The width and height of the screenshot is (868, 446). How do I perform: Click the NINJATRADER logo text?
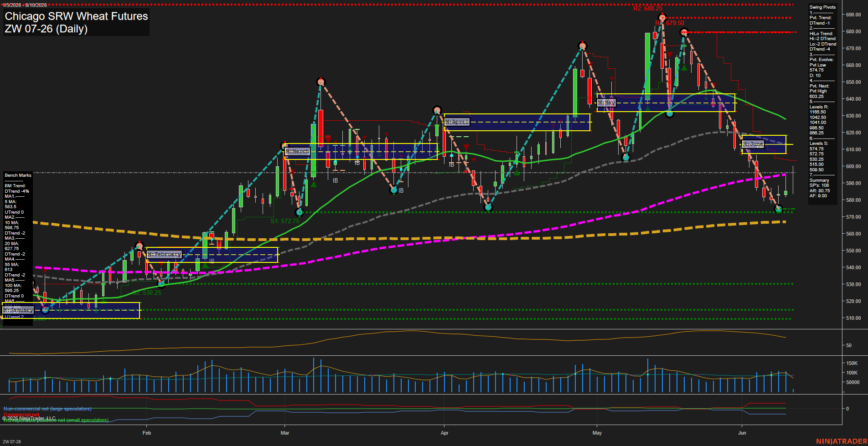pyautogui.click(x=842, y=441)
